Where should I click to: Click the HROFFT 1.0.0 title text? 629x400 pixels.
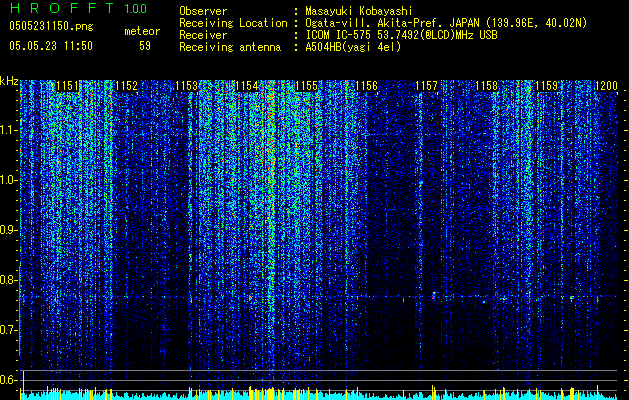78,8
